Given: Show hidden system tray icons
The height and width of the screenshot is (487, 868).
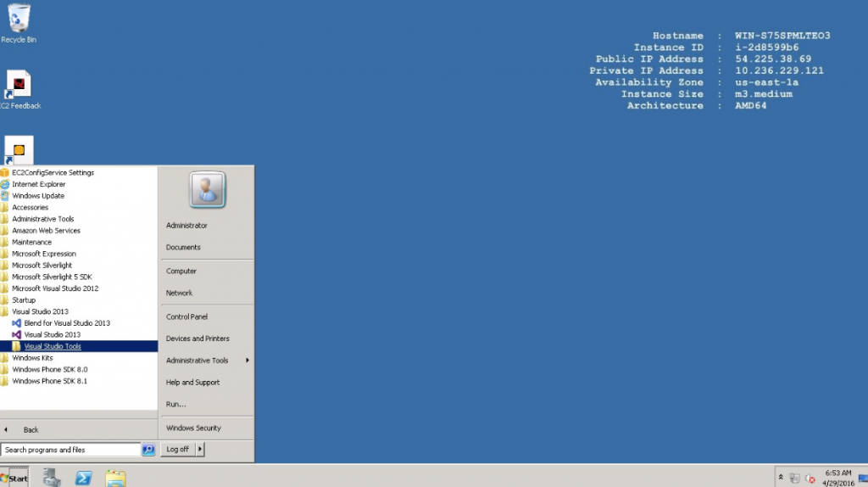Looking at the screenshot, I should click(x=780, y=478).
